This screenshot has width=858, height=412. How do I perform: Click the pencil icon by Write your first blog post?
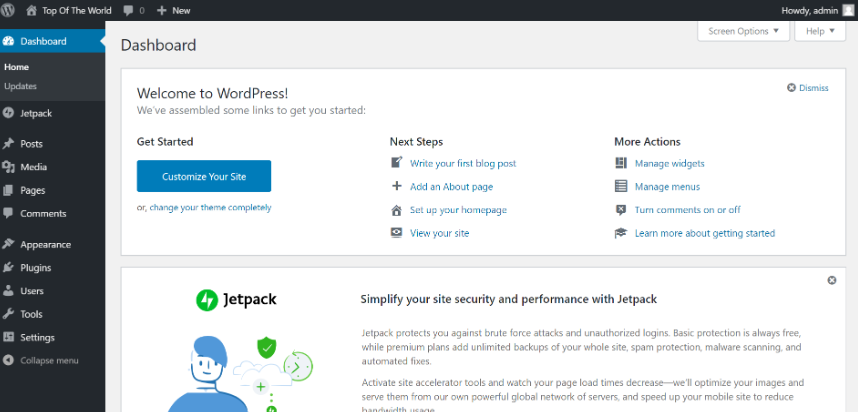tap(397, 163)
